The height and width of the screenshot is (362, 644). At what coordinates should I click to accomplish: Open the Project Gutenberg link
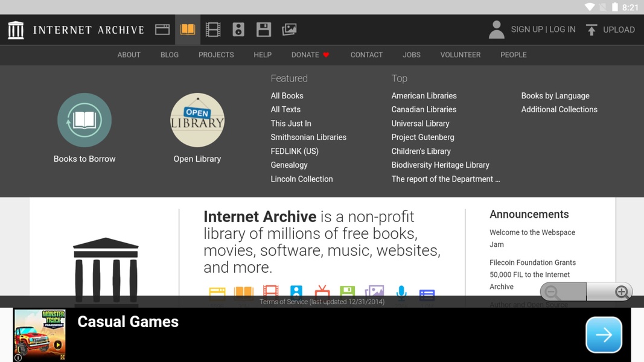point(422,138)
